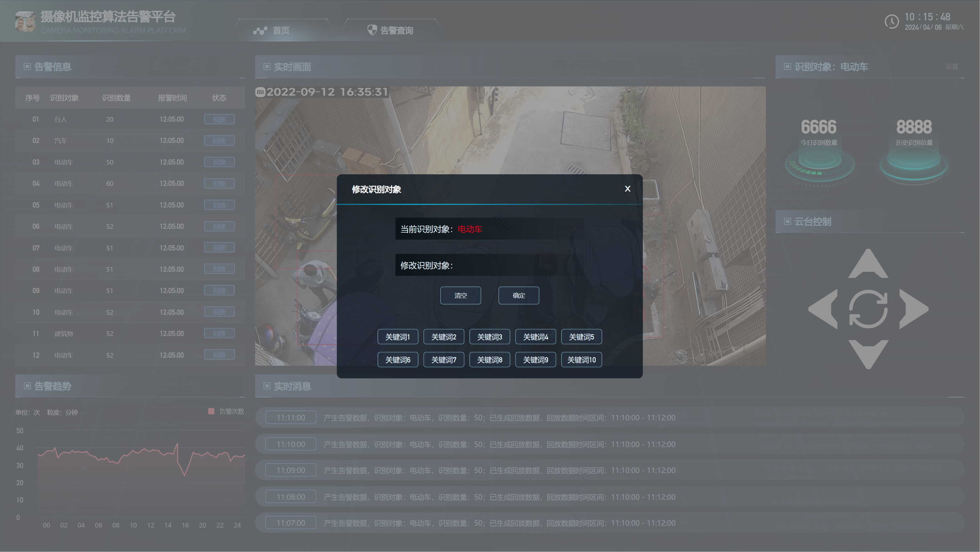The image size is (980, 552).
Task: Toggle the 告警次数 chart legend swatch
Action: pos(211,411)
